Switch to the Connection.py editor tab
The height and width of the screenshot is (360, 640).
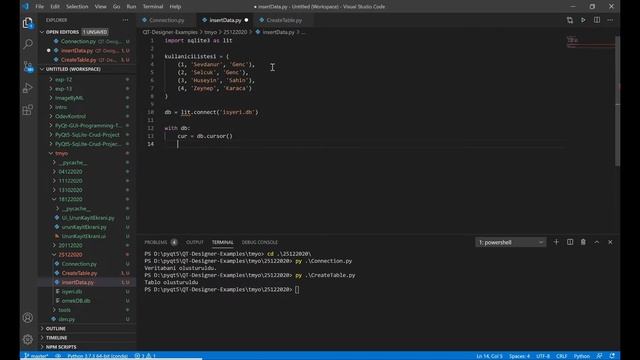click(167, 20)
